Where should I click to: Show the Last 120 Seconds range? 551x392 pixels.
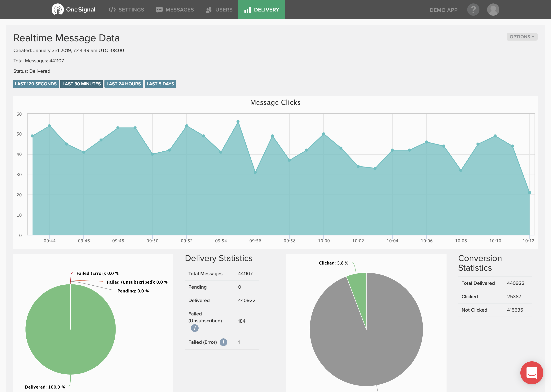[36, 84]
